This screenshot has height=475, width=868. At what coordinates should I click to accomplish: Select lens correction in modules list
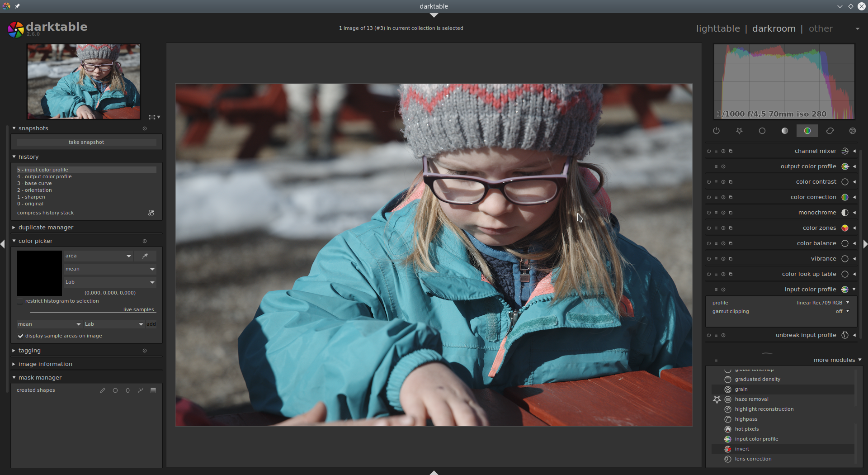pyautogui.click(x=783, y=459)
